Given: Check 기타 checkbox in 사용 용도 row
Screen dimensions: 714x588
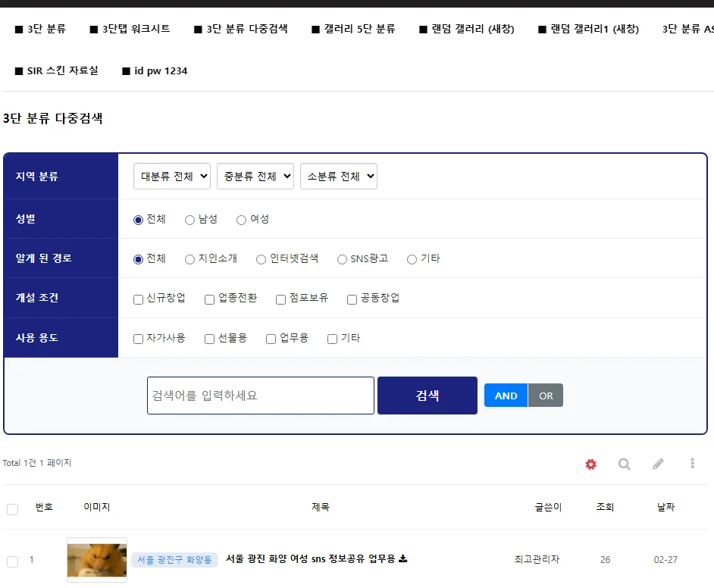Looking at the screenshot, I should [x=333, y=339].
